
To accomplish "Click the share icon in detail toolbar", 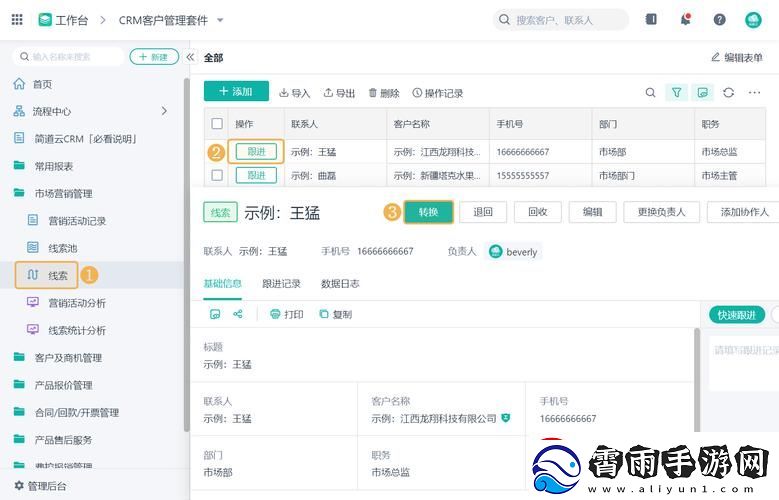I will pyautogui.click(x=238, y=314).
